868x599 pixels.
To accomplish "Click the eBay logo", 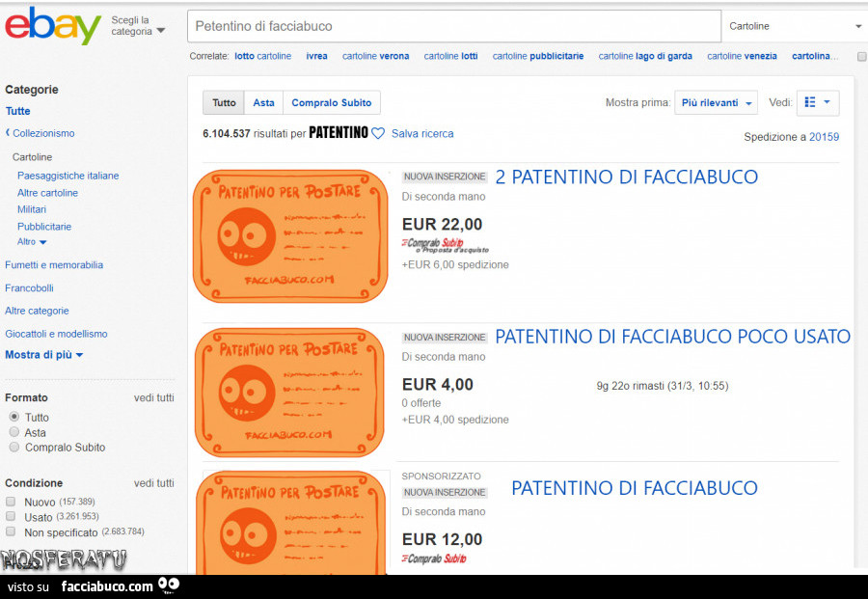I will [x=53, y=26].
